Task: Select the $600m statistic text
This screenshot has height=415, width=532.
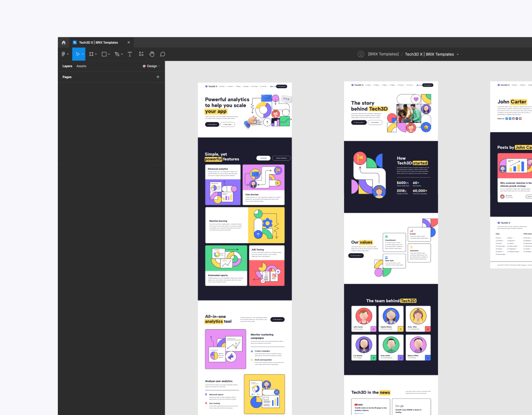Action: (403, 183)
